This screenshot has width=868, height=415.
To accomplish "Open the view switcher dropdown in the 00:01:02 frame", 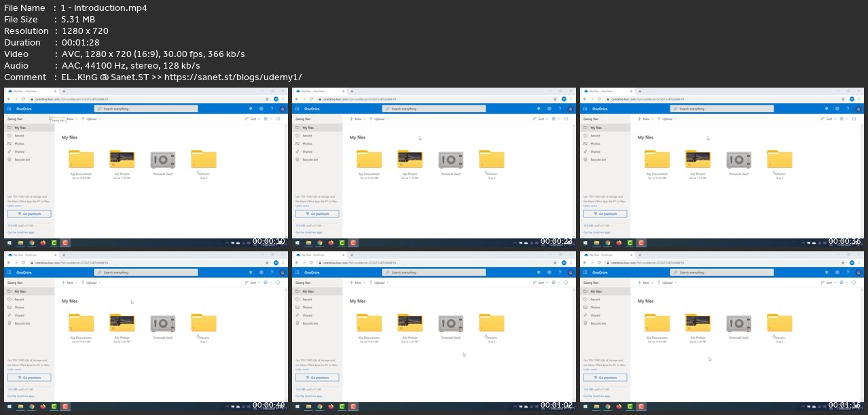I will [557, 283].
